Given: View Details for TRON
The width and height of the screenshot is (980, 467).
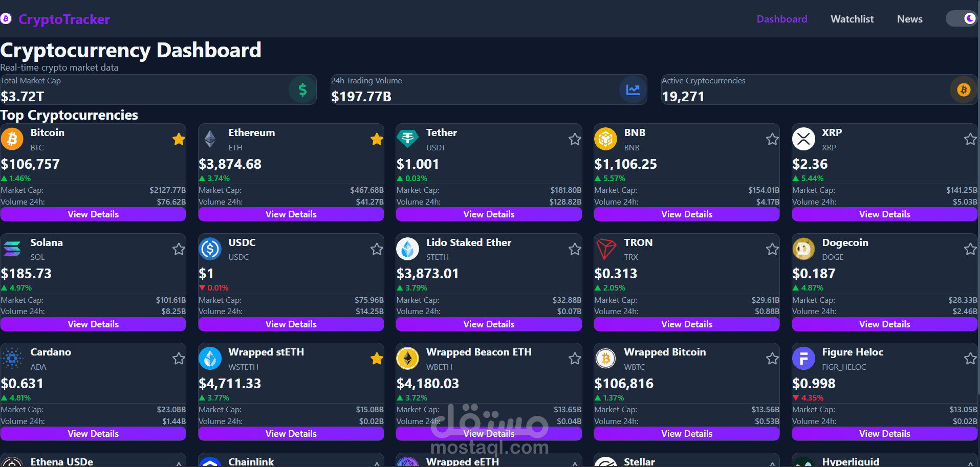Looking at the screenshot, I should tap(687, 324).
